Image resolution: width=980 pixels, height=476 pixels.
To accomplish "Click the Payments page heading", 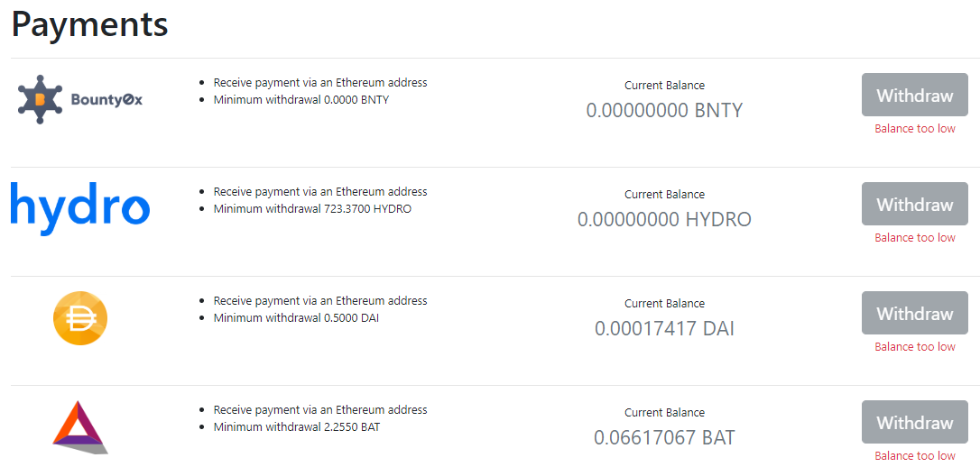I will 90,25.
